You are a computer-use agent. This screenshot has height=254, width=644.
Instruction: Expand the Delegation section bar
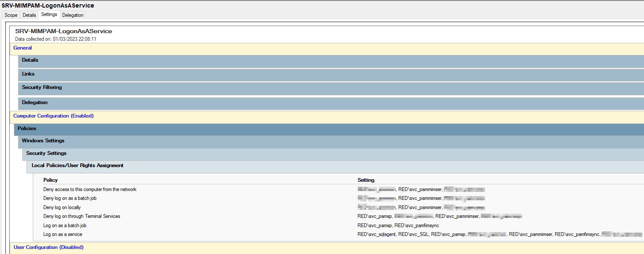tap(34, 103)
